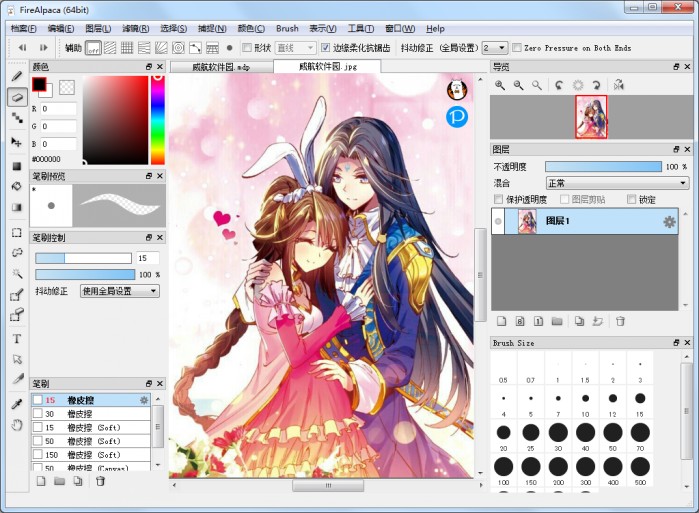Screen dimensions: 699x513
Task: Add new layer in Layers panel
Action: pos(502,321)
